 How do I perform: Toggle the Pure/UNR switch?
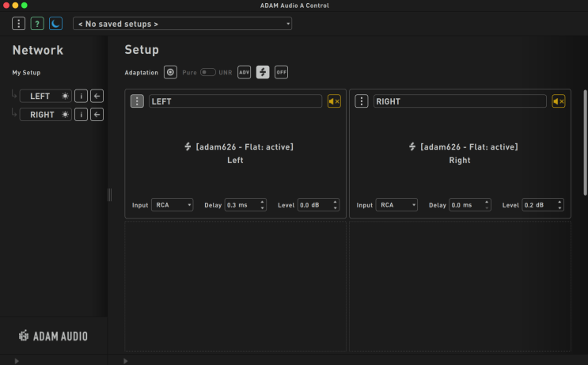point(208,72)
